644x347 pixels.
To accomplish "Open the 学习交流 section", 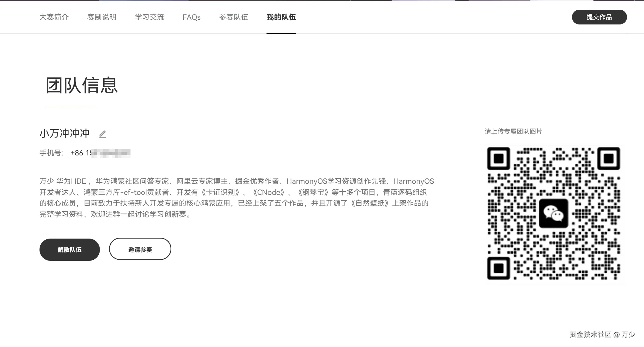I will [x=150, y=17].
